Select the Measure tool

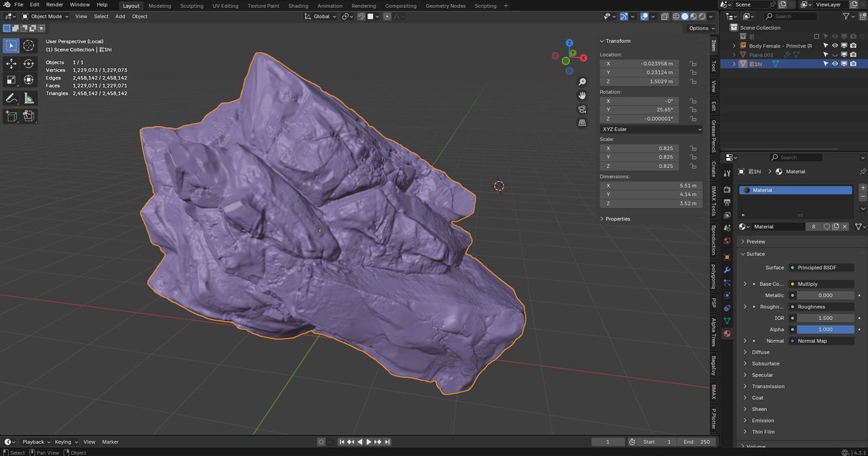28,98
